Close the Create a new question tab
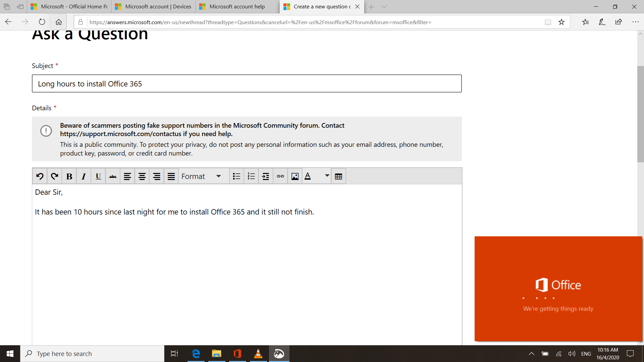Viewport: 644px width, 362px height. [x=357, y=6]
